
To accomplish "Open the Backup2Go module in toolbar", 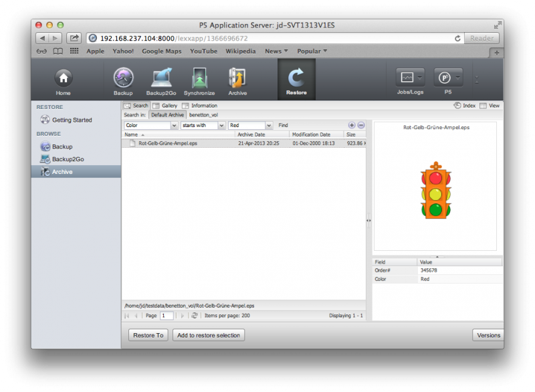I will (161, 81).
